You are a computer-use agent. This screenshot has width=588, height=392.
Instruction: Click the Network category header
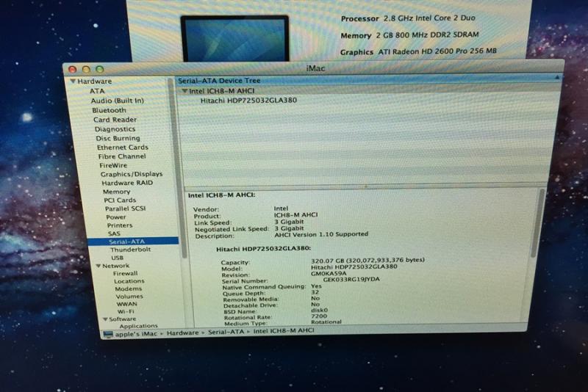click(x=116, y=266)
